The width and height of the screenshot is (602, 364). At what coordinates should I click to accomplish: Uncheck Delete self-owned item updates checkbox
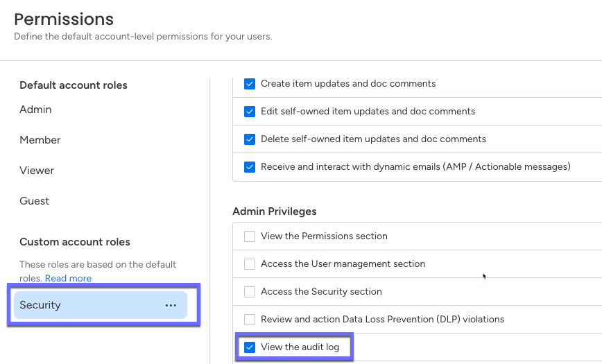click(250, 139)
